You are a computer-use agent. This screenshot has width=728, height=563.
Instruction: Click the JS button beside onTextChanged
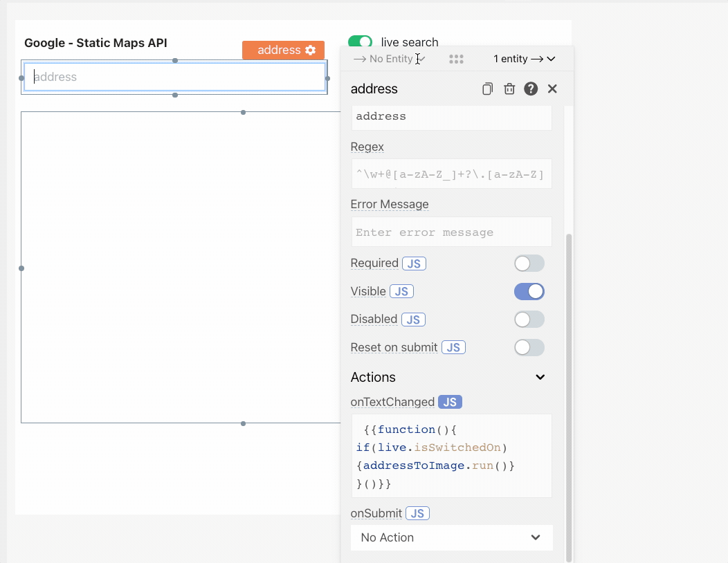point(450,402)
